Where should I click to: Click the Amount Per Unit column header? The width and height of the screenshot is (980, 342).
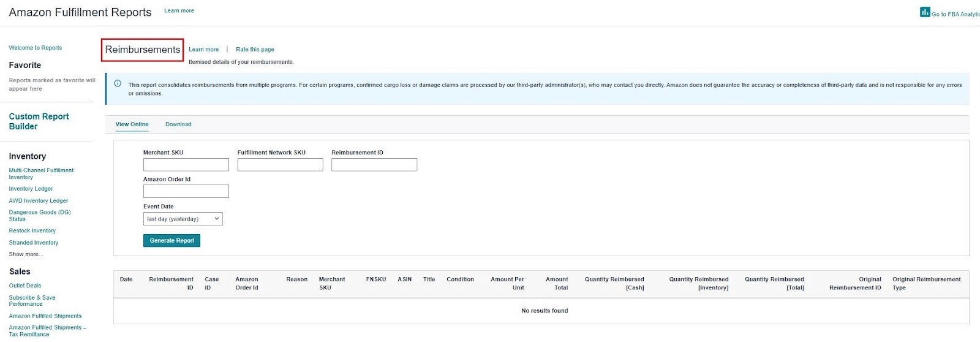pyautogui.click(x=507, y=284)
